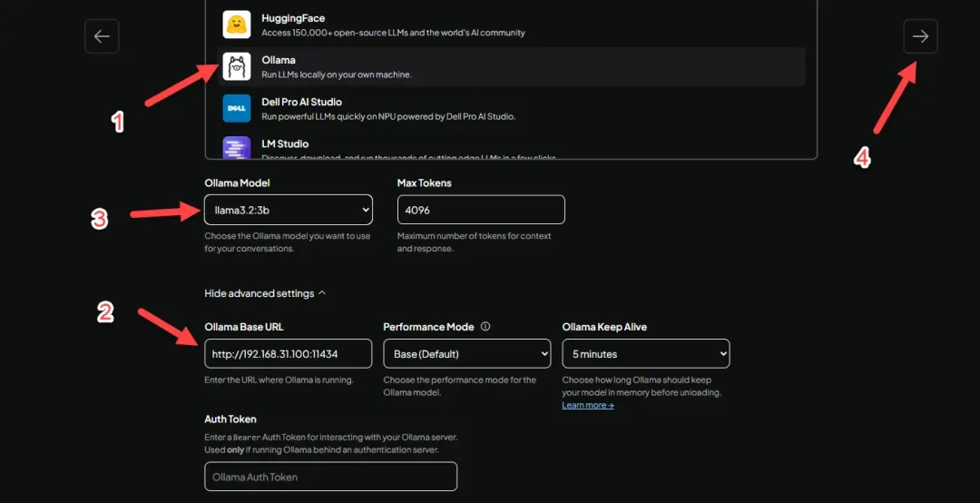Click "Choose the performance mode" help text
The height and width of the screenshot is (503, 980).
[x=459, y=386]
